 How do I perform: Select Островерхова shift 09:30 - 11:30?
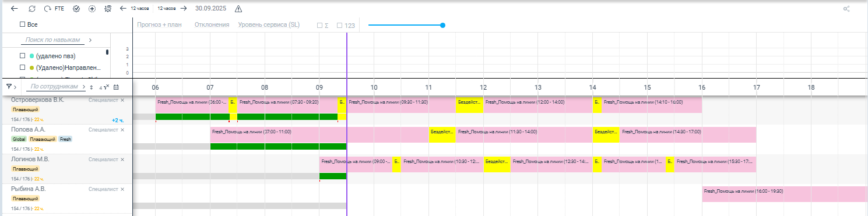pos(400,105)
